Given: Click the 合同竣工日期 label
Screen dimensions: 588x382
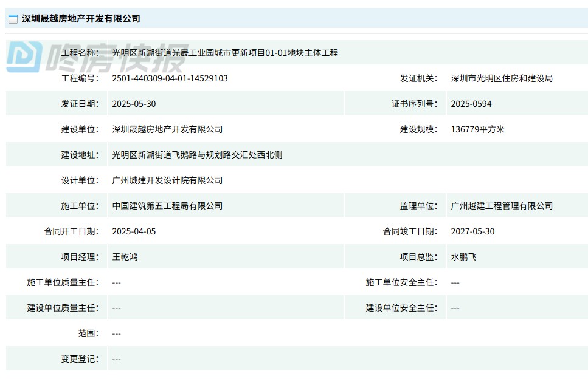Looking at the screenshot, I should [410, 231].
